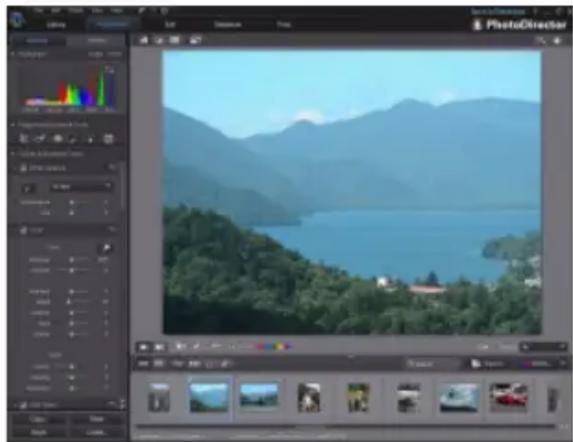Screen dimensions: 573x442
Task: Click the Export button
Action: point(488,364)
